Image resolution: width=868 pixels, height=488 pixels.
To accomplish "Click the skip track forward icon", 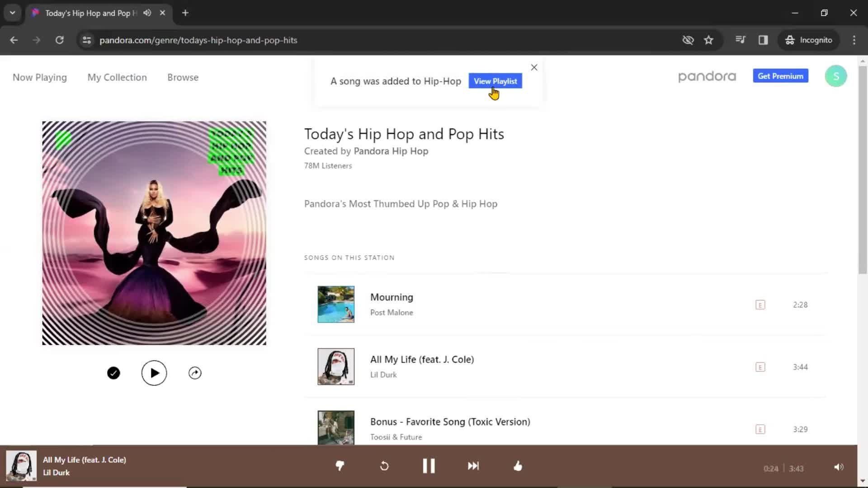I will 473,466.
